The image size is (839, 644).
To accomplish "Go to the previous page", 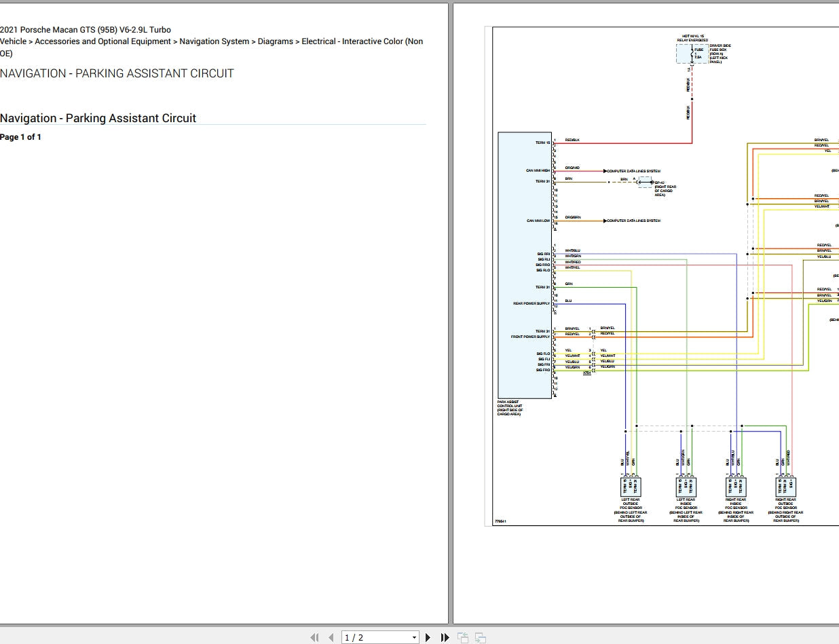I will [331, 637].
